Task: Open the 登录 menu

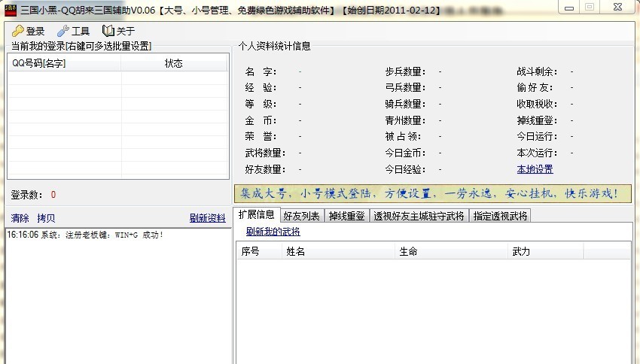Action: tap(28, 31)
